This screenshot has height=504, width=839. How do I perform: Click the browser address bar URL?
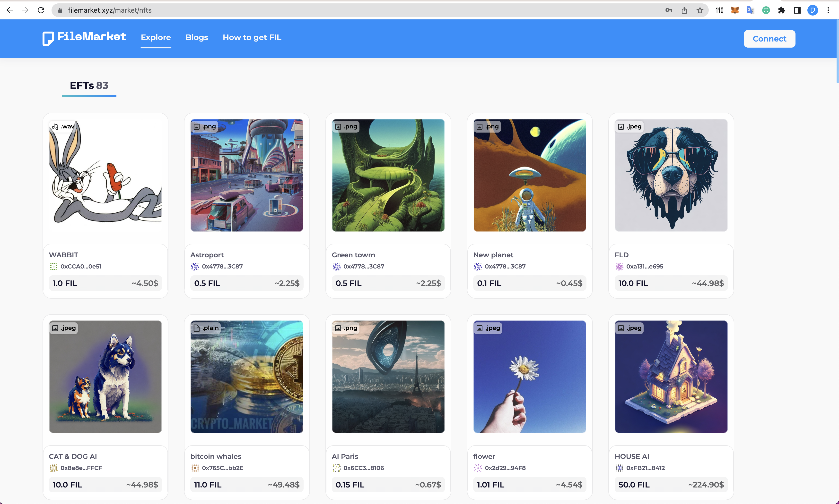click(109, 10)
